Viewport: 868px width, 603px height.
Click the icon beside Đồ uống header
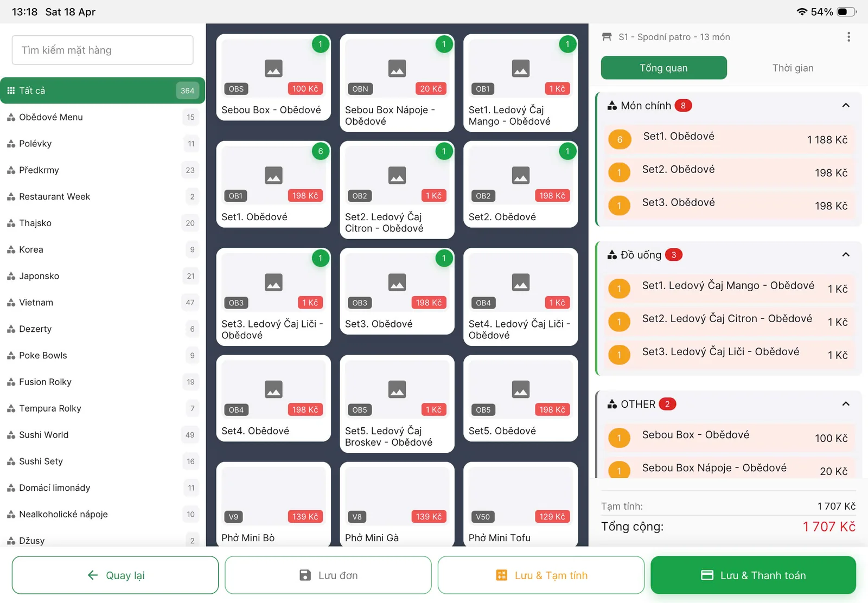click(612, 255)
